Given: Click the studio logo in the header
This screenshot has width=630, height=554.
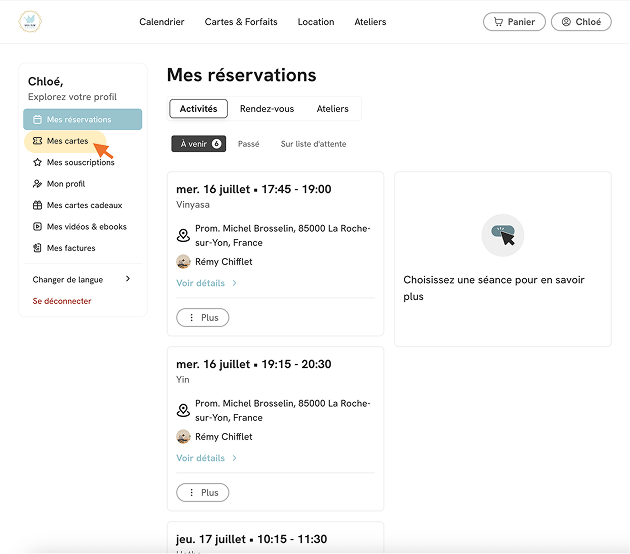Looking at the screenshot, I should pos(30,21).
